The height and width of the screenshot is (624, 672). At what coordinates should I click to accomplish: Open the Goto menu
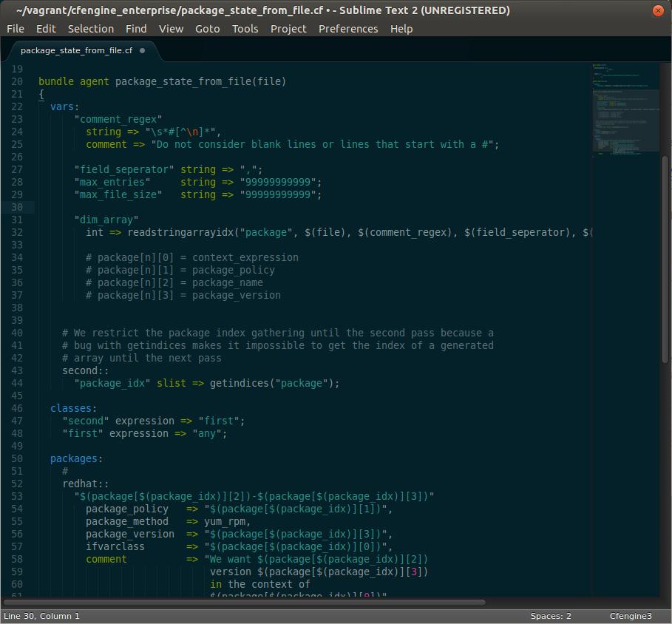click(207, 29)
